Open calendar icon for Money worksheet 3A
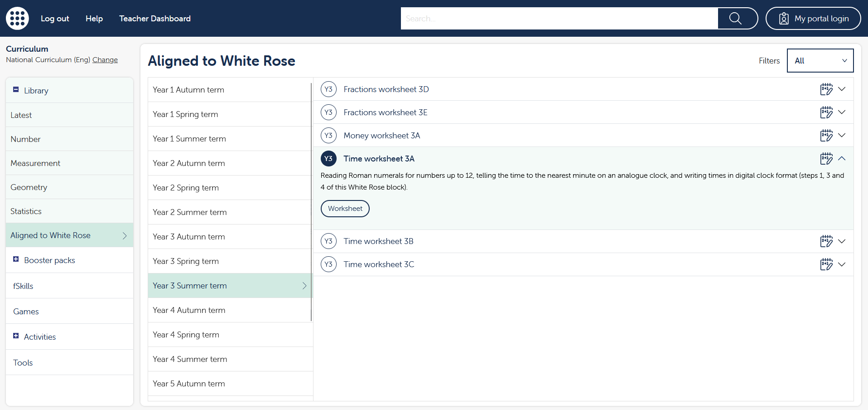This screenshot has width=868, height=410. (826, 135)
